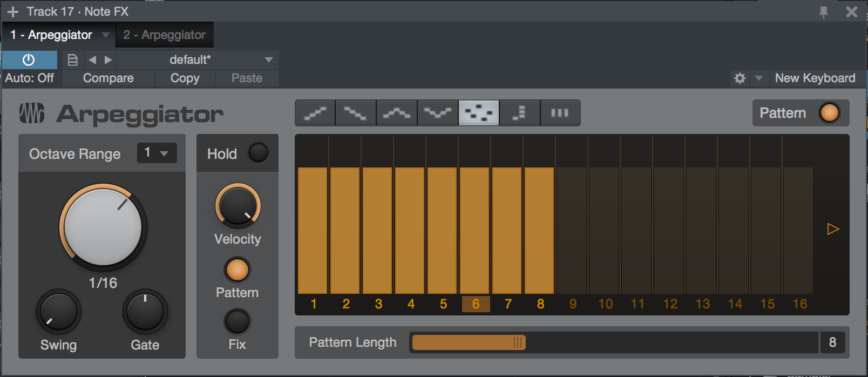Expand the arrow next to the gear icon
868x377 pixels.
click(x=759, y=78)
